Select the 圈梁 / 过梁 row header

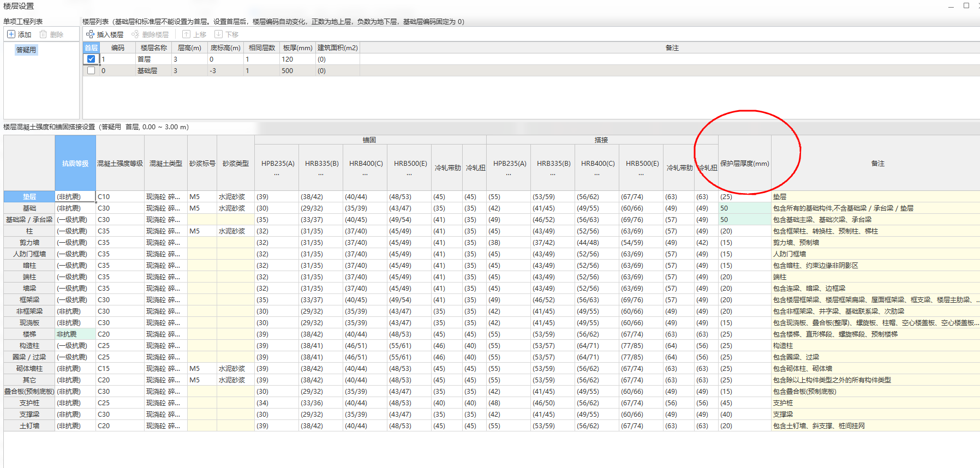coord(29,357)
